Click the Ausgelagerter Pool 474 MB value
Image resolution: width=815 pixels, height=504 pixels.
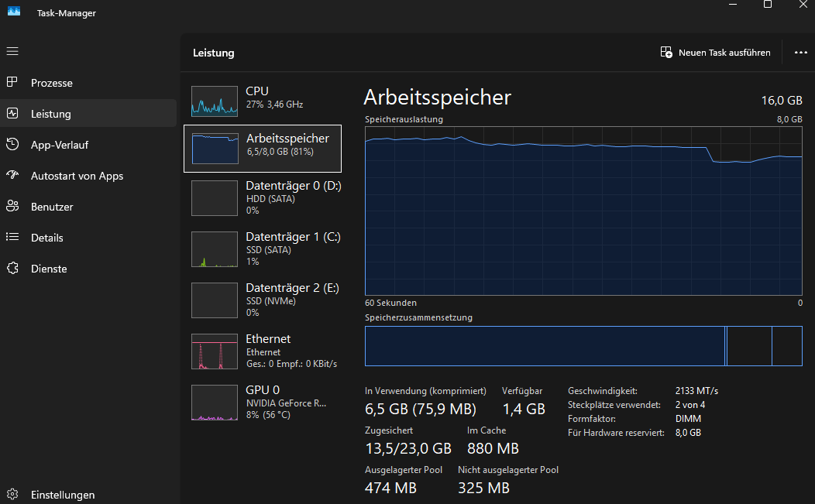point(391,488)
